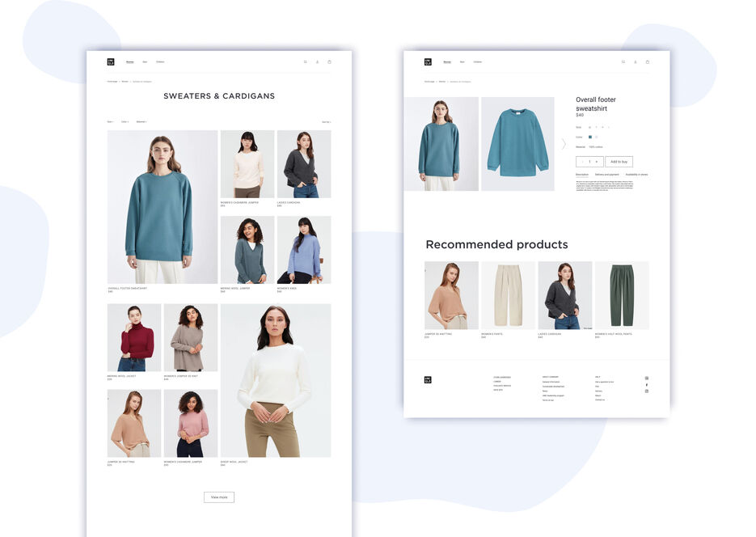Open the account icon on the product page
The image size is (756, 537).
[x=635, y=61]
